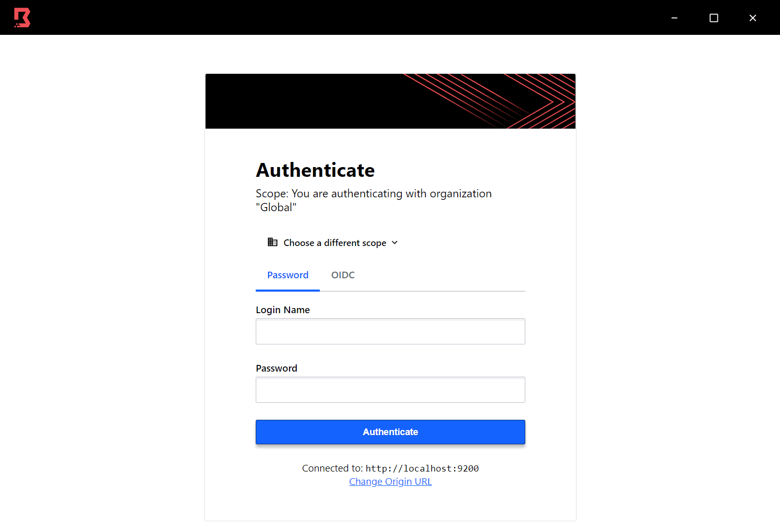
Task: Open the Choose a different scope dropdown
Action: pyautogui.click(x=335, y=242)
